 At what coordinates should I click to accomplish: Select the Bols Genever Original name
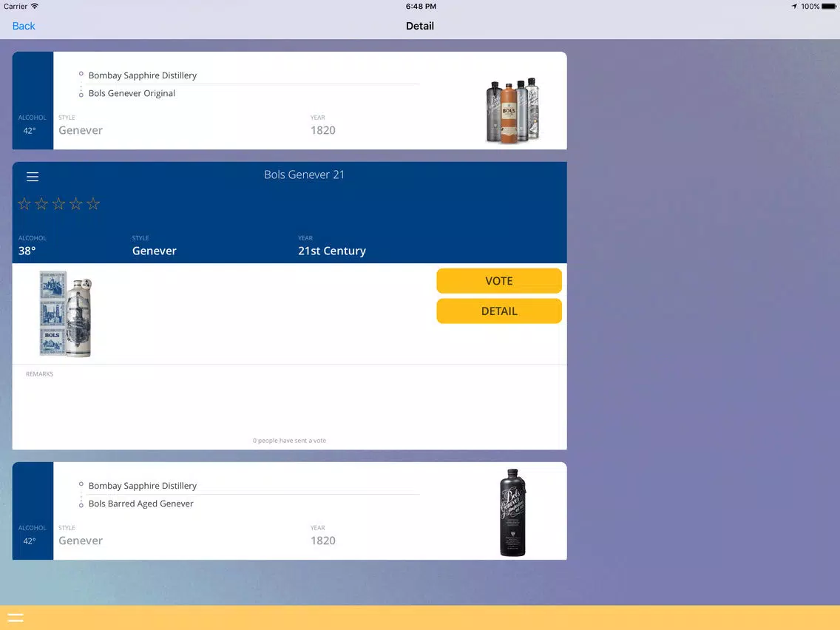(x=132, y=93)
